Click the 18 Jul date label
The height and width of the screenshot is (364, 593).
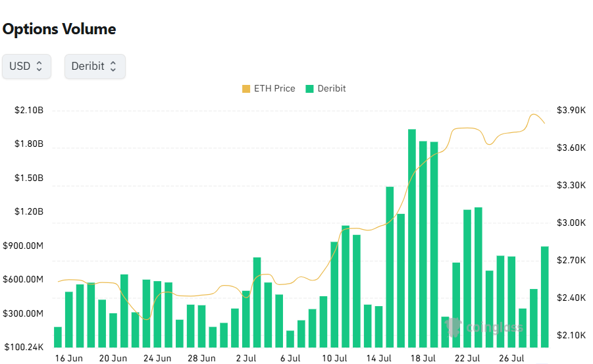coord(423,358)
